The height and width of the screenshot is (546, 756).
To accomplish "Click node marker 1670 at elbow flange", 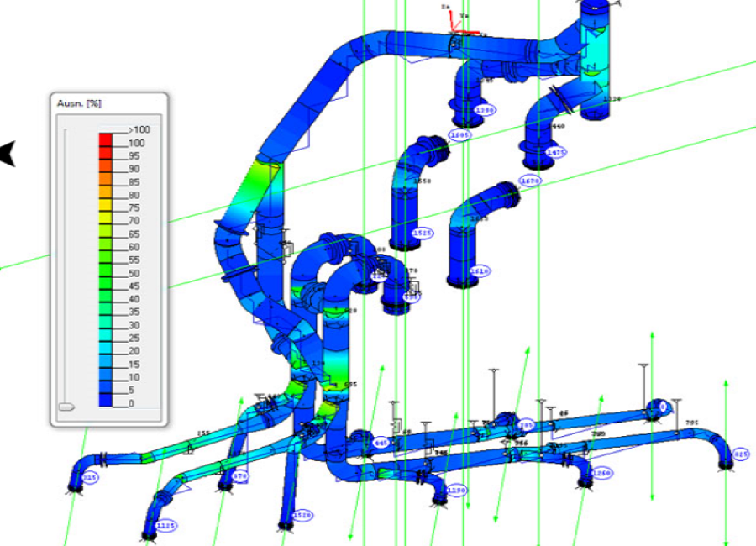I will tap(530, 181).
